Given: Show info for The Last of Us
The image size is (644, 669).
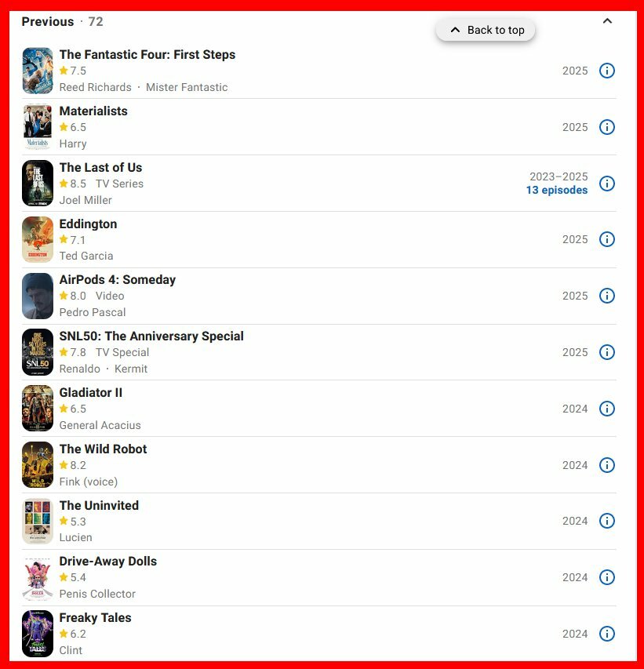Looking at the screenshot, I should point(606,184).
